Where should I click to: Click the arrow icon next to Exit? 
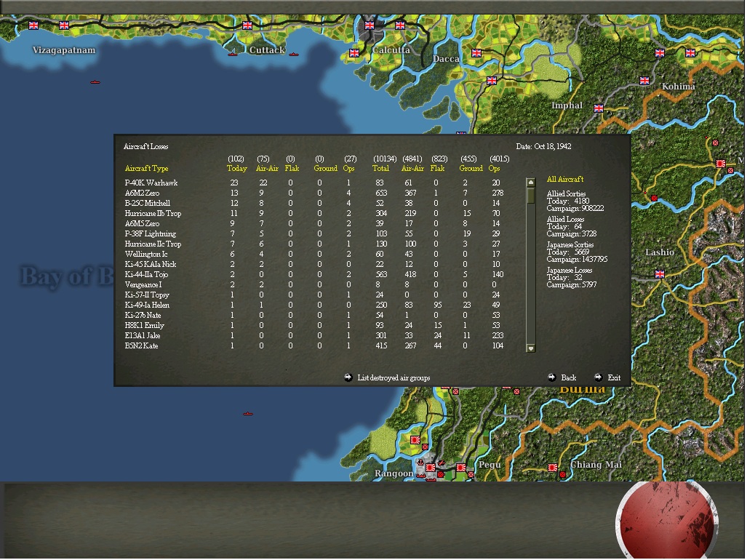click(x=599, y=377)
